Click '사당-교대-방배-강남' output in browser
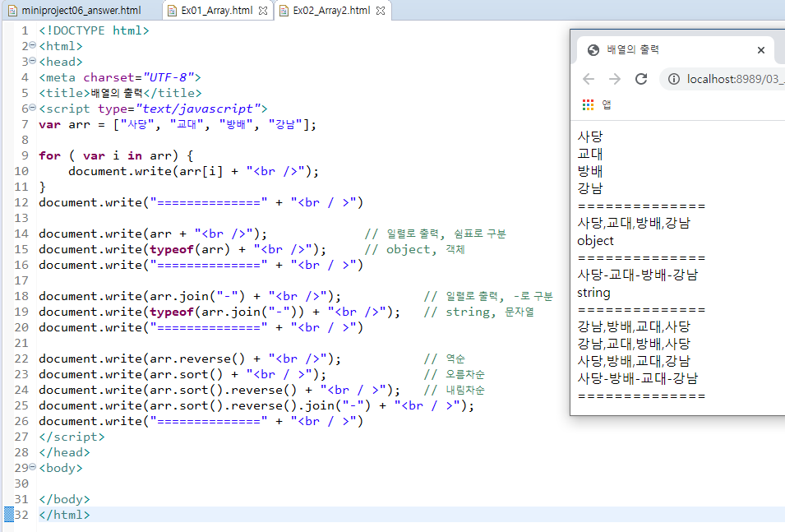The height and width of the screenshot is (532, 785). (637, 275)
